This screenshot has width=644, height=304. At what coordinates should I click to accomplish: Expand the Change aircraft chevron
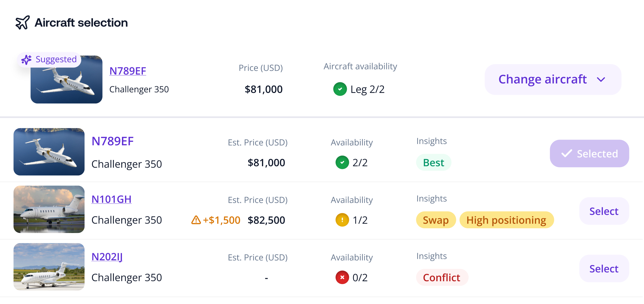point(601,80)
